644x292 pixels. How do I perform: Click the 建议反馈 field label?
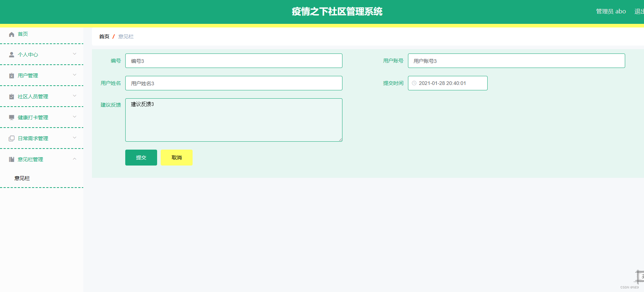point(111,105)
